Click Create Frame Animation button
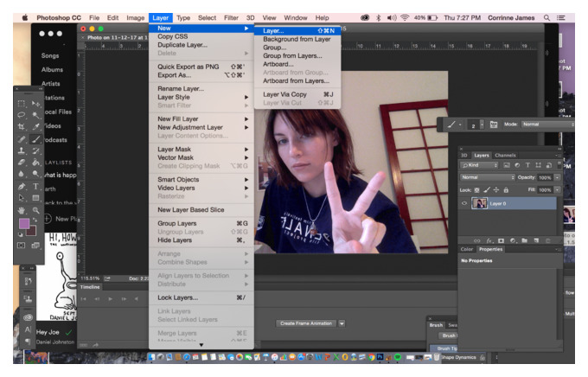Image resolution: width=588 pixels, height=377 pixels. click(x=306, y=323)
